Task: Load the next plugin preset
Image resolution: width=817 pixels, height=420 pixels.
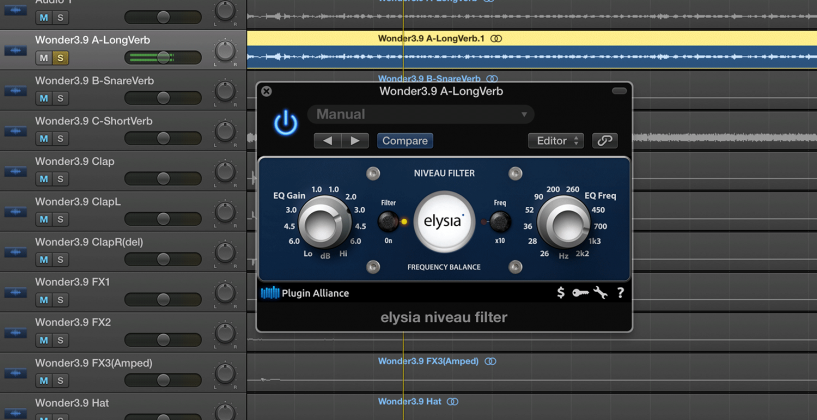Action: point(355,141)
